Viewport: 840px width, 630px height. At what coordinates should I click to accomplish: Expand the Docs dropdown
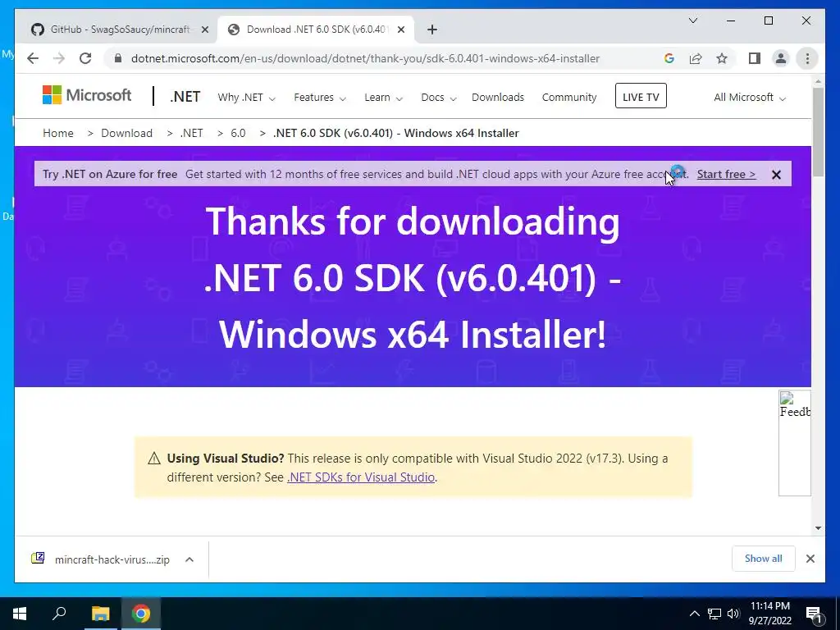(438, 98)
